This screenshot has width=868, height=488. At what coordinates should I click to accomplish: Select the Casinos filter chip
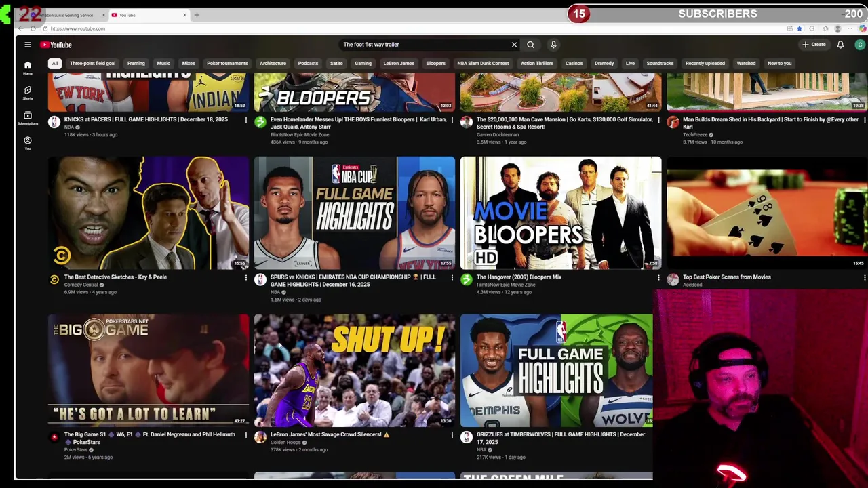tap(574, 64)
